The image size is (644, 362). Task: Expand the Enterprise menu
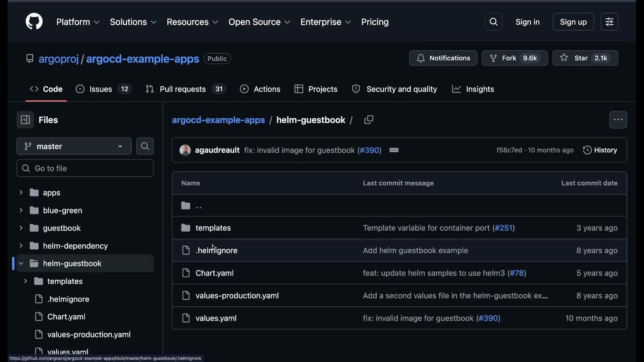click(326, 22)
